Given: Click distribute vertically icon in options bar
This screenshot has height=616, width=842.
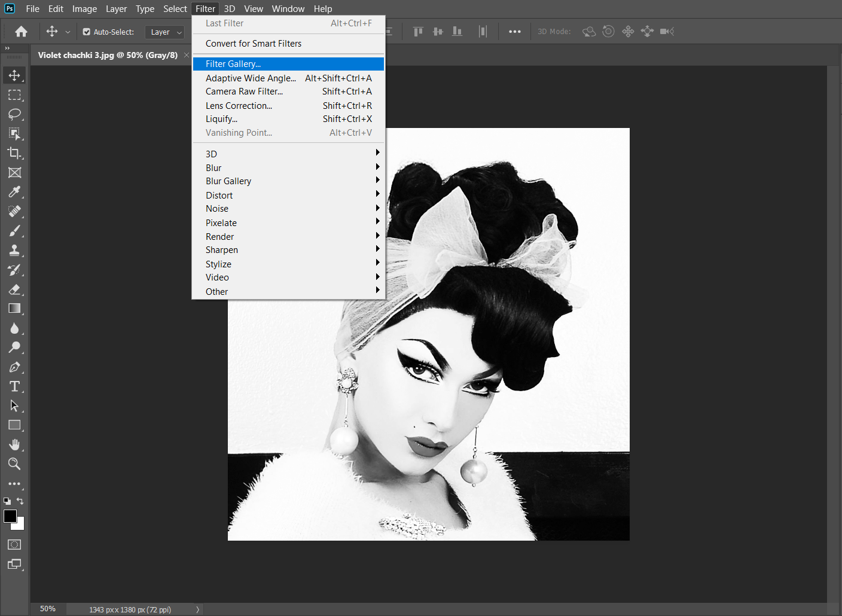Looking at the screenshot, I should pyautogui.click(x=483, y=31).
